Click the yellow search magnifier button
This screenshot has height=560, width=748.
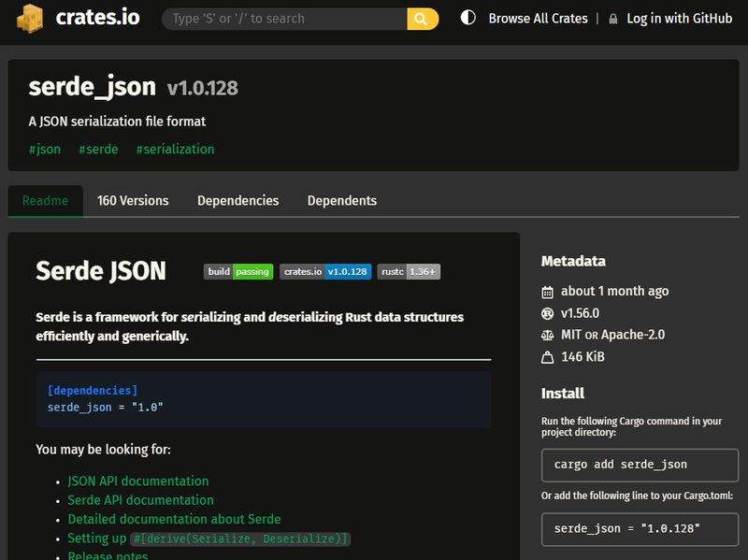point(423,19)
